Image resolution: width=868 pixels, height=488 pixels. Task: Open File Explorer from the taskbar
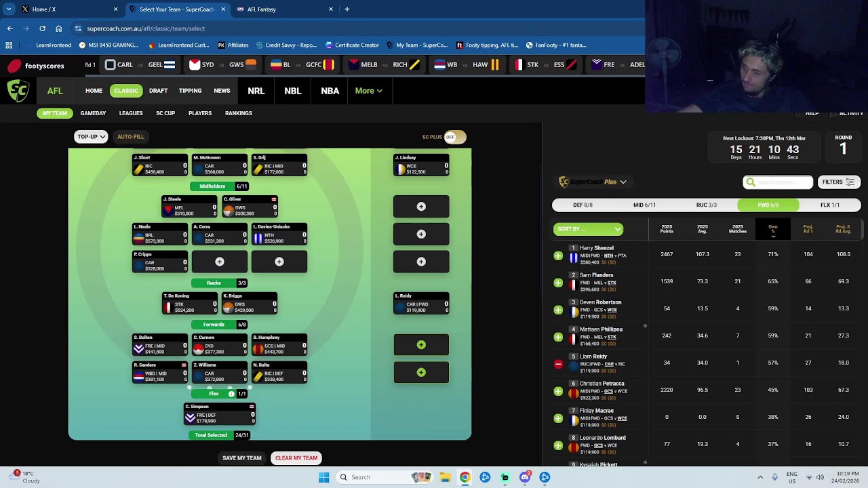[445, 477]
